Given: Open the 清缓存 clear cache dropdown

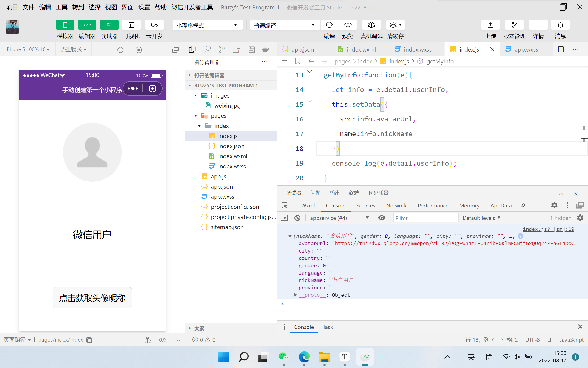Looking at the screenshot, I should pyautogui.click(x=395, y=25).
